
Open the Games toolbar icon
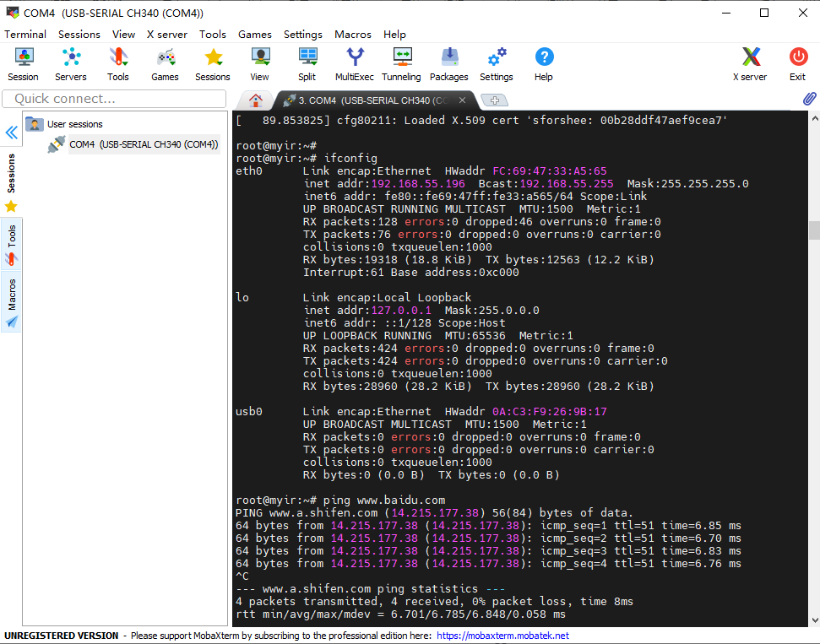pyautogui.click(x=166, y=64)
